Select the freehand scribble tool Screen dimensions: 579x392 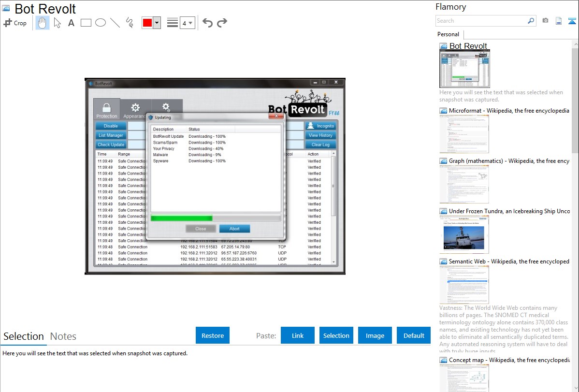point(130,23)
